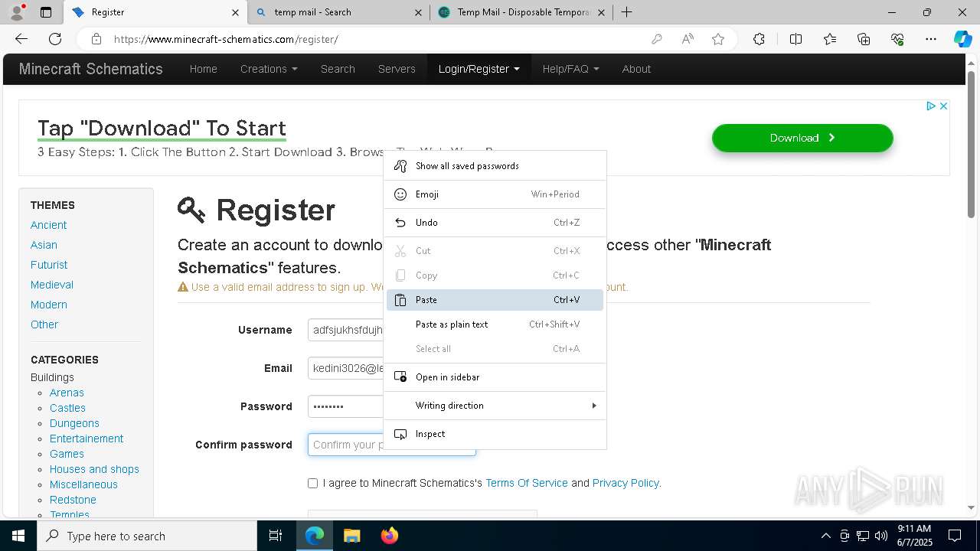The height and width of the screenshot is (551, 980).
Task: Click the Windows Start button
Action: point(18,536)
